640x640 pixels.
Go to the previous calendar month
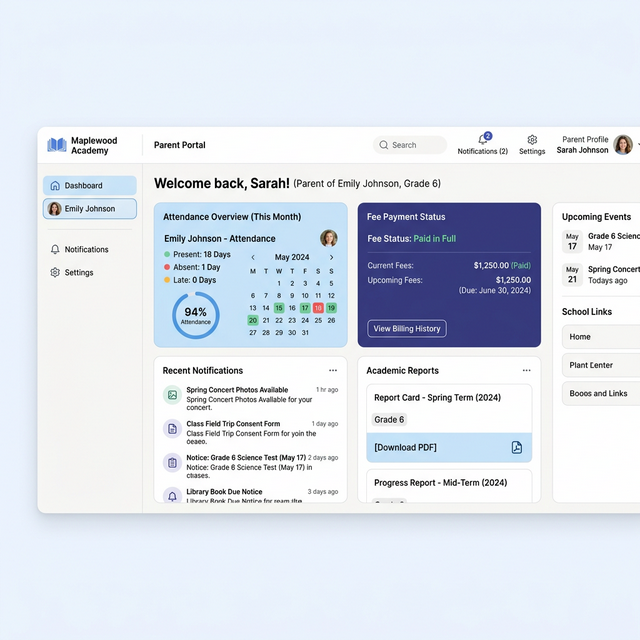pyautogui.click(x=253, y=258)
